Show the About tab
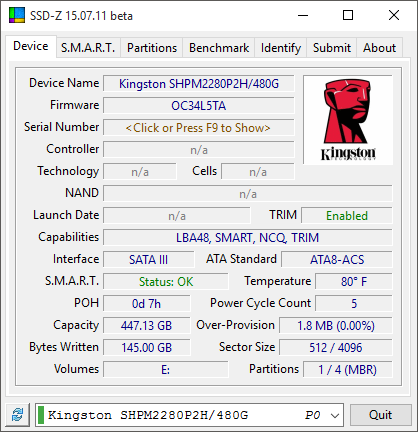This screenshot has width=418, height=432. [379, 48]
